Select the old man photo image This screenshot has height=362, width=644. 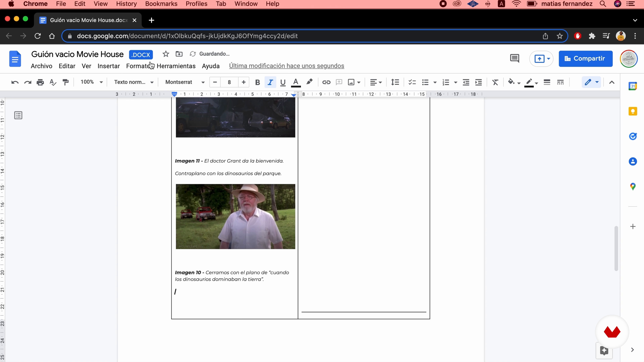coord(235,217)
